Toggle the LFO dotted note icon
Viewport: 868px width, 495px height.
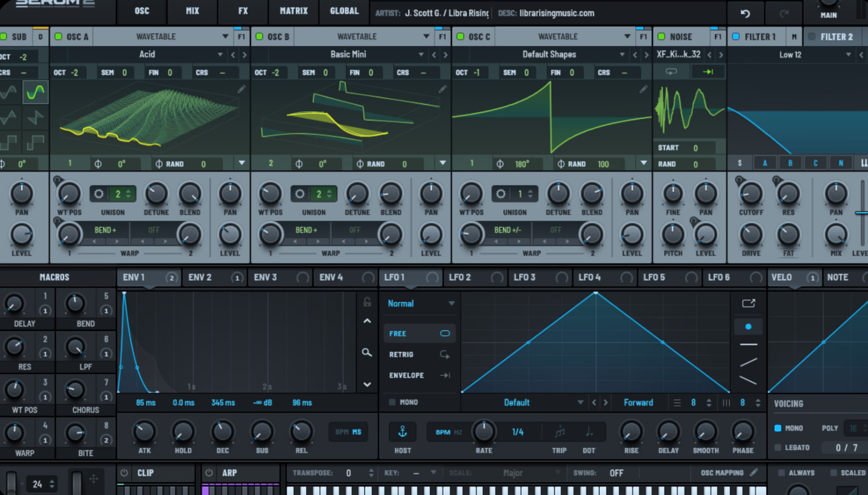coord(589,432)
